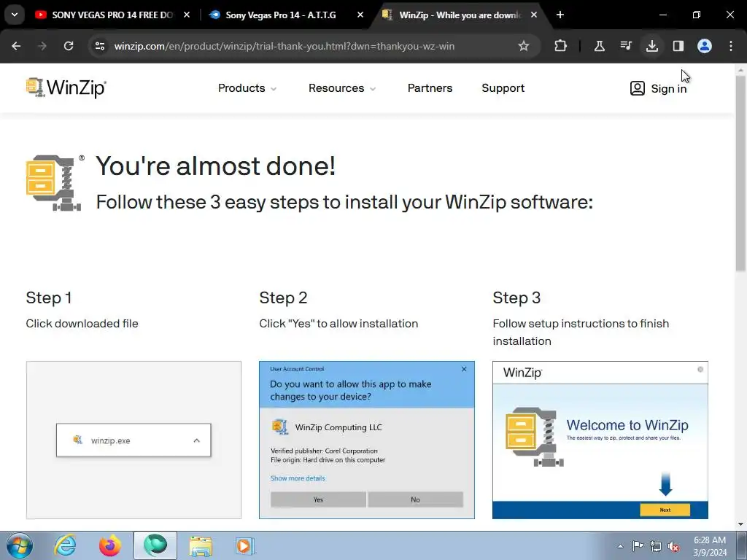747x560 pixels.
Task: Click No in the Step 2 image
Action: click(x=415, y=499)
